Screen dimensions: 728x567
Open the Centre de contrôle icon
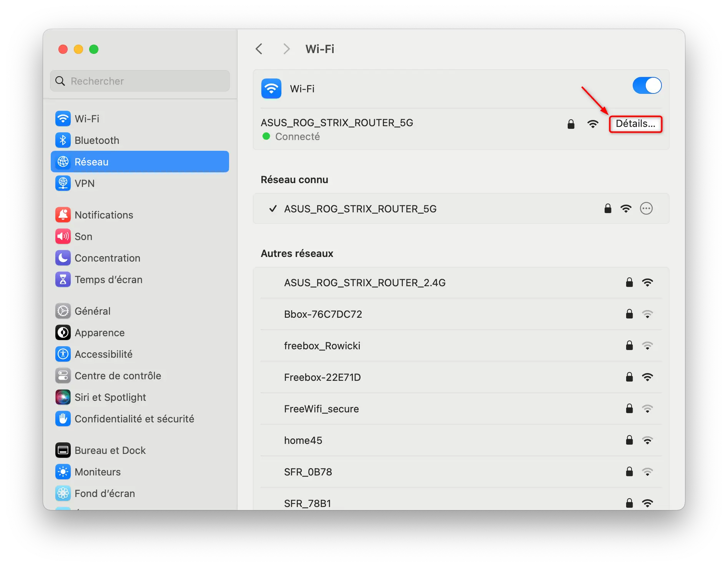pyautogui.click(x=63, y=375)
